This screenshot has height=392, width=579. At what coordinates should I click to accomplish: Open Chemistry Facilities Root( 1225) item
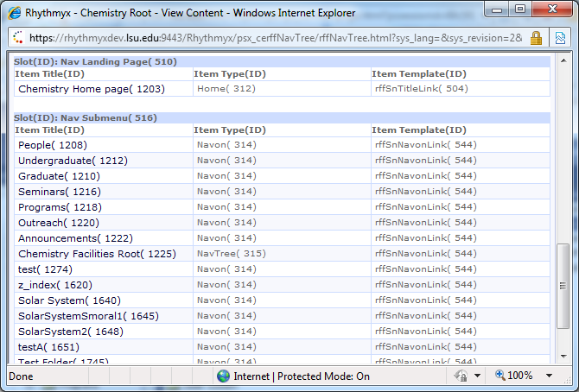point(97,254)
